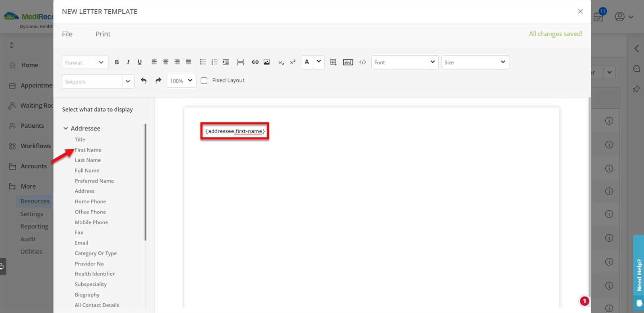Insert Home Phone field
This screenshot has width=644, height=313.
point(91,201)
